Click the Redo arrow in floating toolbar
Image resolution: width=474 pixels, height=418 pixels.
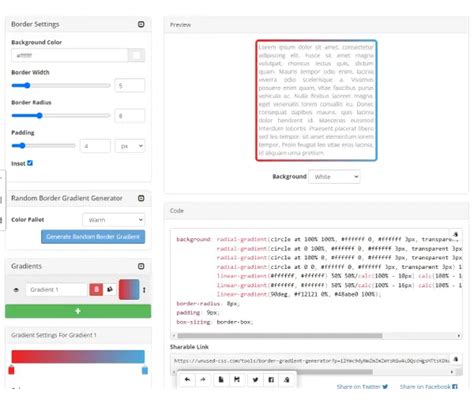[203, 380]
